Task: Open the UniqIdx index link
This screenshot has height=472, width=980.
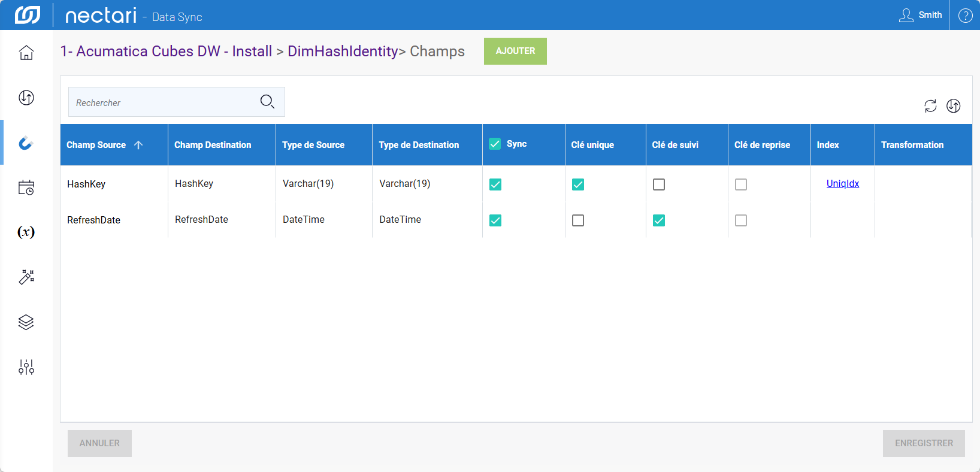Action: pyautogui.click(x=843, y=183)
